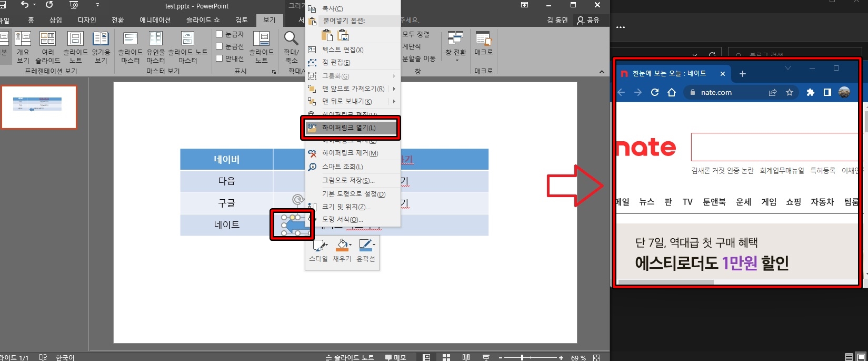868x361 pixels.
Task: Click Arrange All (모두 정렬)
Action: click(x=416, y=34)
